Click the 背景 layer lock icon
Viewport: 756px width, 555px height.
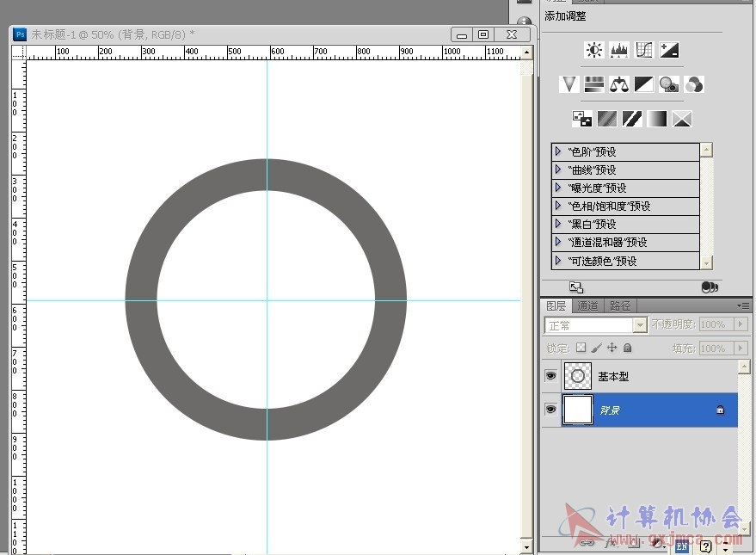tap(720, 410)
